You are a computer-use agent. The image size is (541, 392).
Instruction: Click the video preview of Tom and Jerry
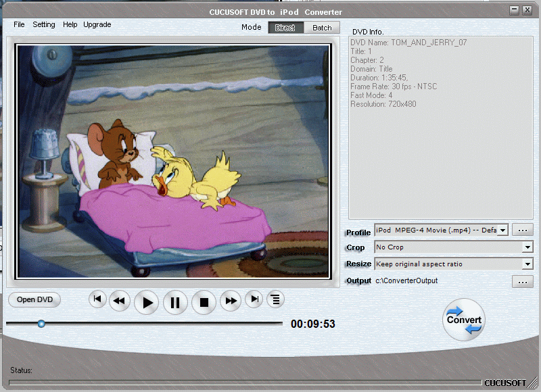pyautogui.click(x=173, y=162)
